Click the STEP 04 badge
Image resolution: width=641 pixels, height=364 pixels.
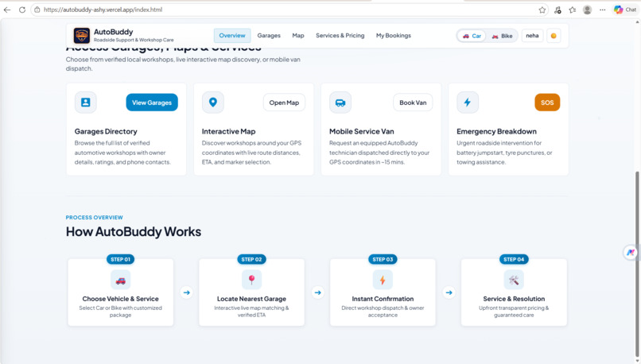pos(514,259)
